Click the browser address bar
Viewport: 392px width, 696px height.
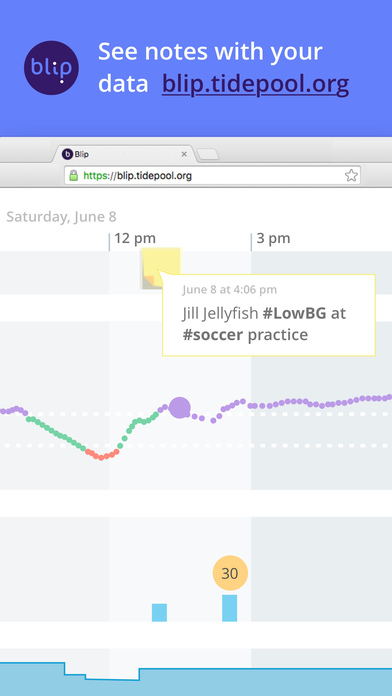tap(212, 175)
